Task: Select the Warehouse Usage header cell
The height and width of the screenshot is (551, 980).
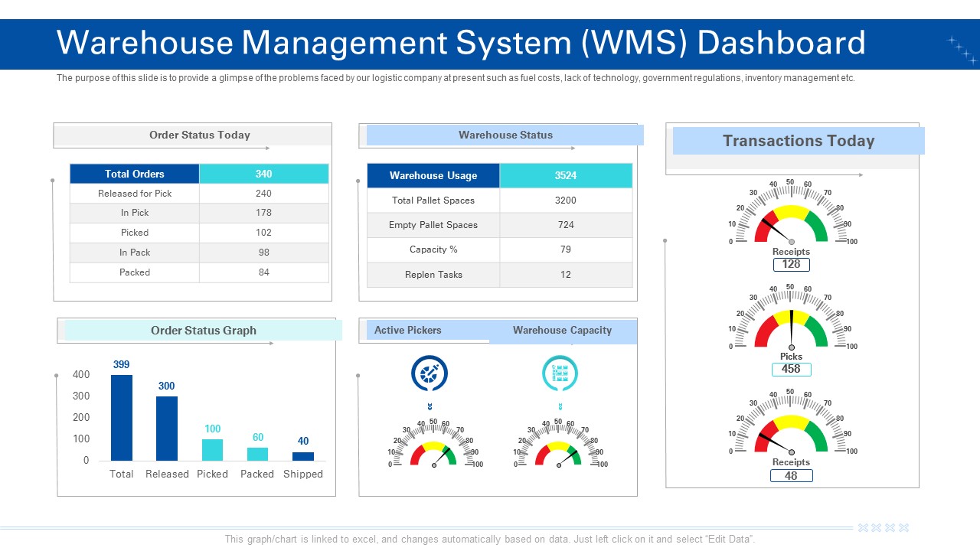Action: coord(433,175)
